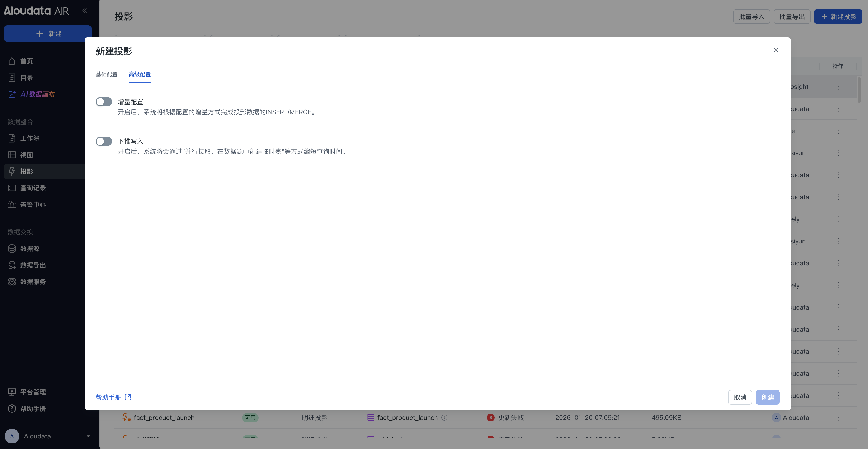Viewport: 868px width, 449px height.
Task: Open more-actions menu for fact_product_launch row
Action: [838, 418]
